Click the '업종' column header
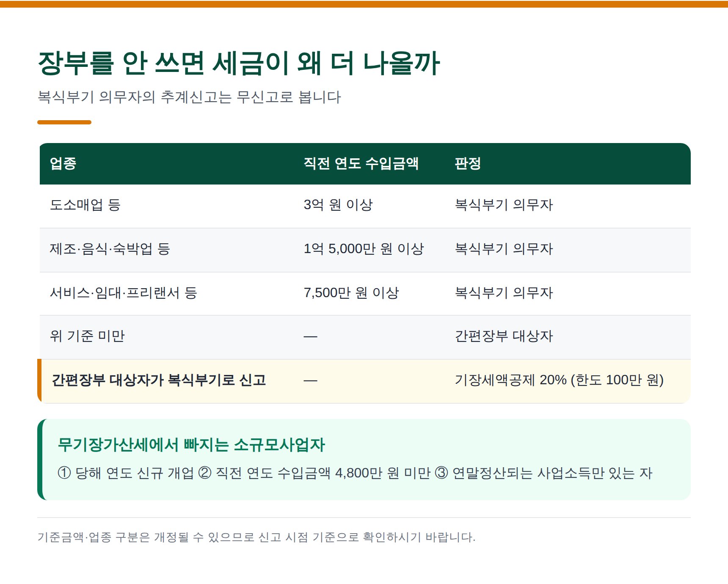This screenshot has width=728, height=584. pos(63,163)
